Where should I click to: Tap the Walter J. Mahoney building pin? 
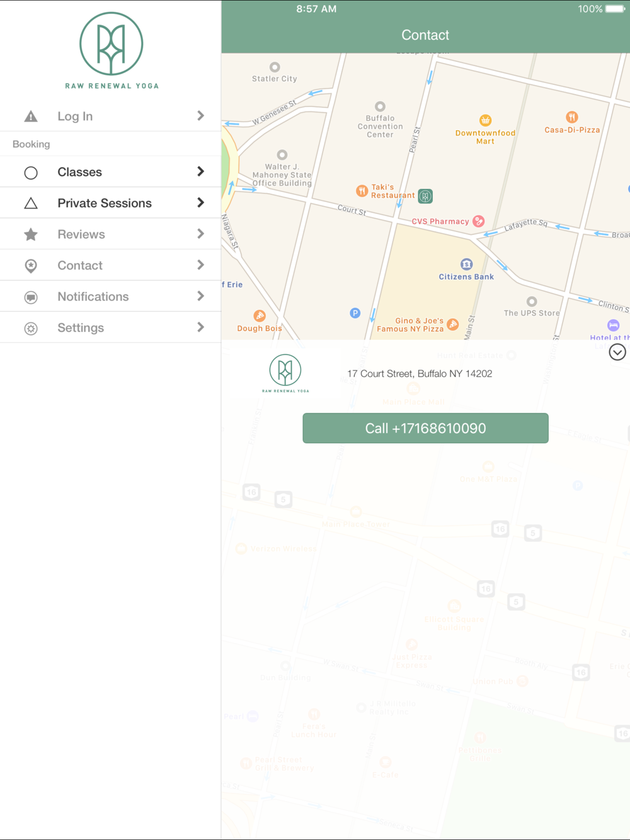282,155
